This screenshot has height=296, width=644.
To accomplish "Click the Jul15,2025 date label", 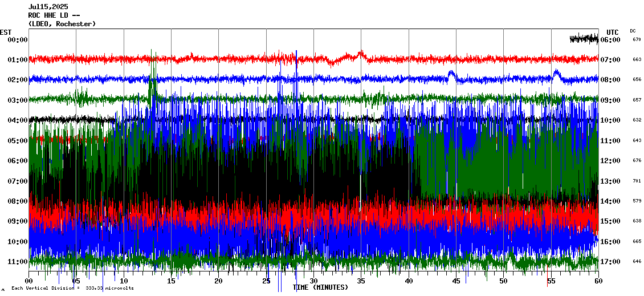I will [x=48, y=7].
